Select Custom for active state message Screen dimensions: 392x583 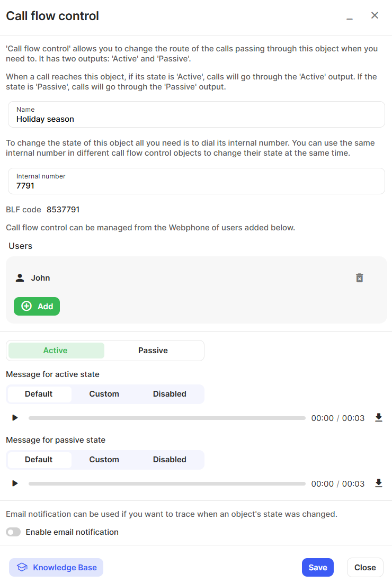point(104,394)
